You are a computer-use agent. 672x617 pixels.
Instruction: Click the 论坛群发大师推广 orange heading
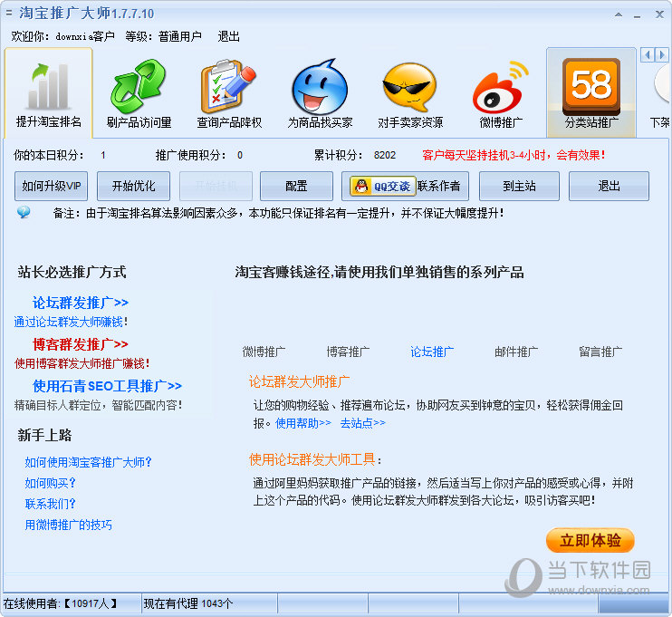coord(299,381)
